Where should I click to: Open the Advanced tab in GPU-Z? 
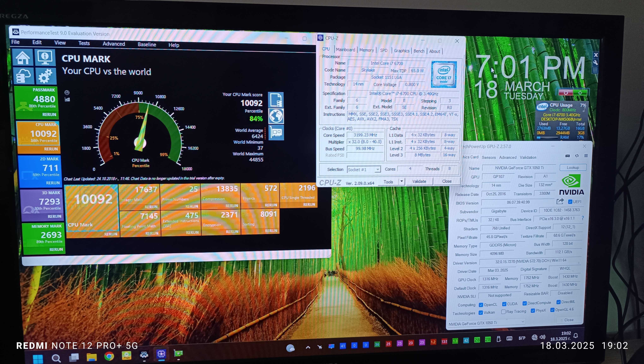click(x=507, y=157)
